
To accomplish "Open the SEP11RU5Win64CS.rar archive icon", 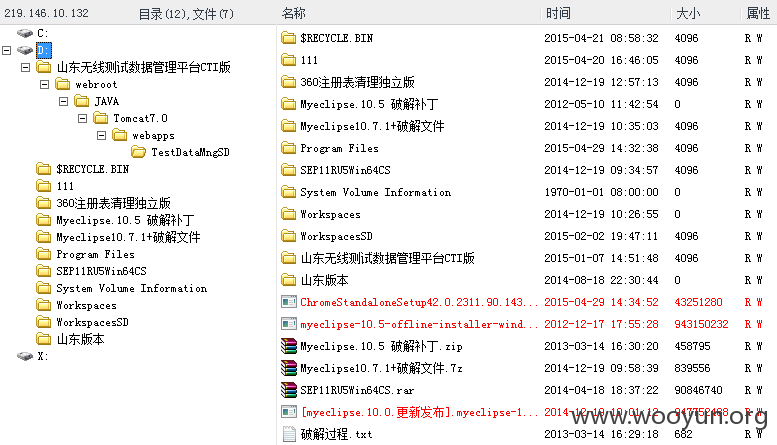I will click(288, 390).
